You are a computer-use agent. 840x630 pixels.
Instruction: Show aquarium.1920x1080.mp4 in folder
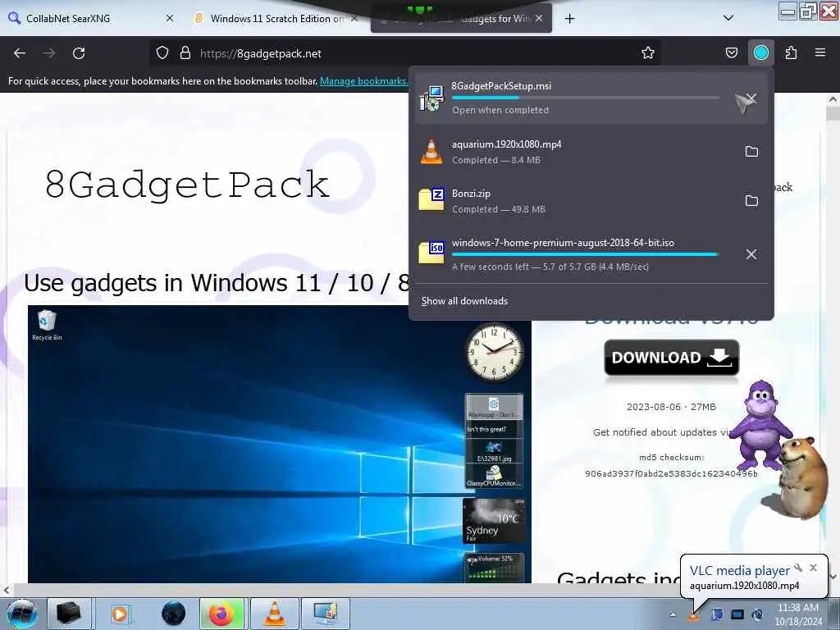[x=751, y=152]
